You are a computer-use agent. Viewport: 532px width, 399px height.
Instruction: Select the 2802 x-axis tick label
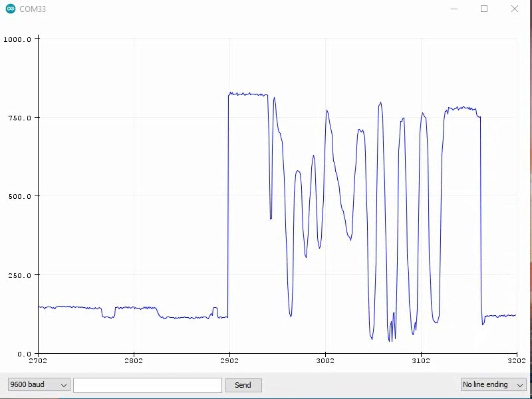pyautogui.click(x=134, y=361)
